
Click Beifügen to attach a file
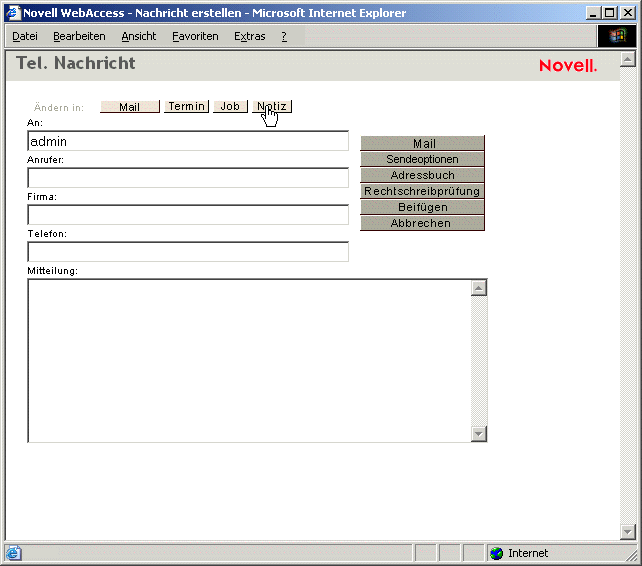point(423,207)
